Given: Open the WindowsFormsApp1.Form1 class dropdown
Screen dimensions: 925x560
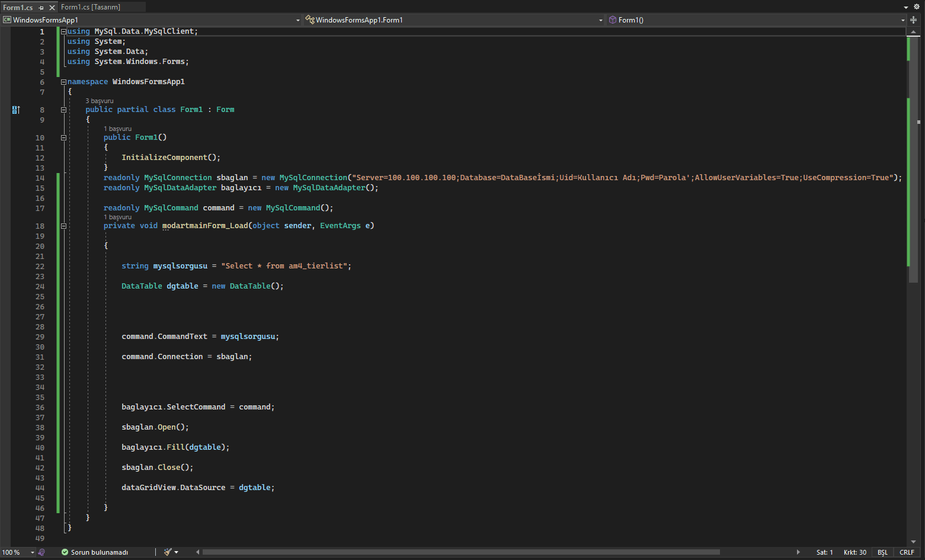Looking at the screenshot, I should (600, 20).
